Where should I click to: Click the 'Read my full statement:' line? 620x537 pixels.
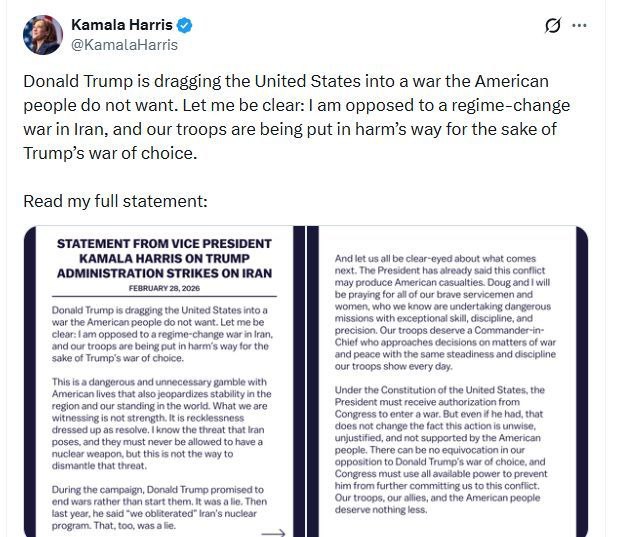[115, 200]
